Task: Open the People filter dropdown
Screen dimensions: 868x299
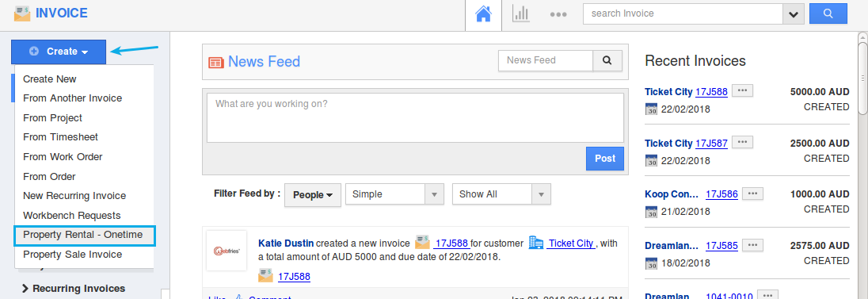Action: tap(313, 195)
